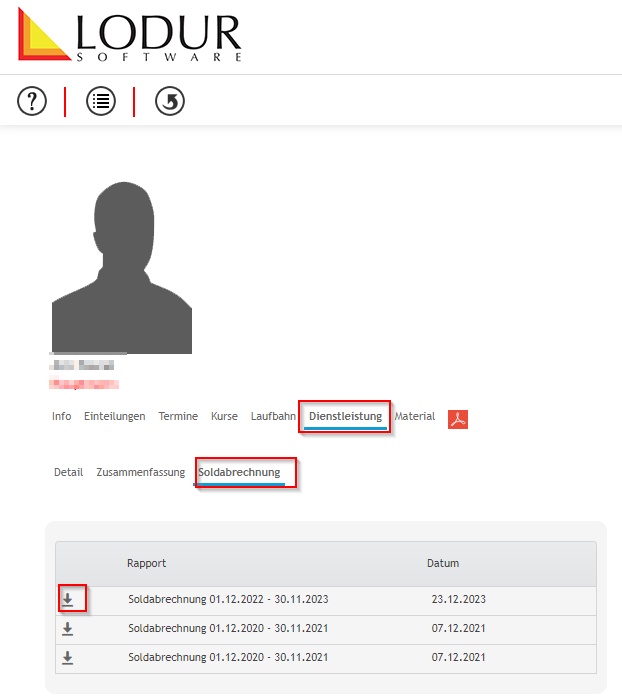Select the Soldabrechnung sub-tab

(239, 472)
